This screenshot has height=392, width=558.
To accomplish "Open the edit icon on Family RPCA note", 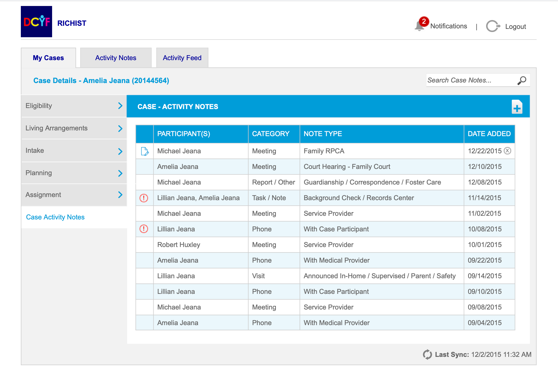I will pos(144,151).
